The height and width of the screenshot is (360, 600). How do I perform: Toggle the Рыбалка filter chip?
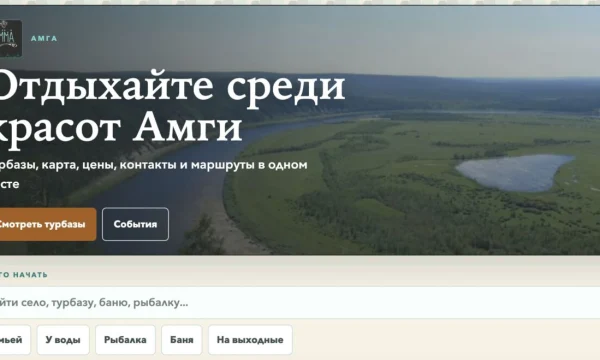pos(125,340)
